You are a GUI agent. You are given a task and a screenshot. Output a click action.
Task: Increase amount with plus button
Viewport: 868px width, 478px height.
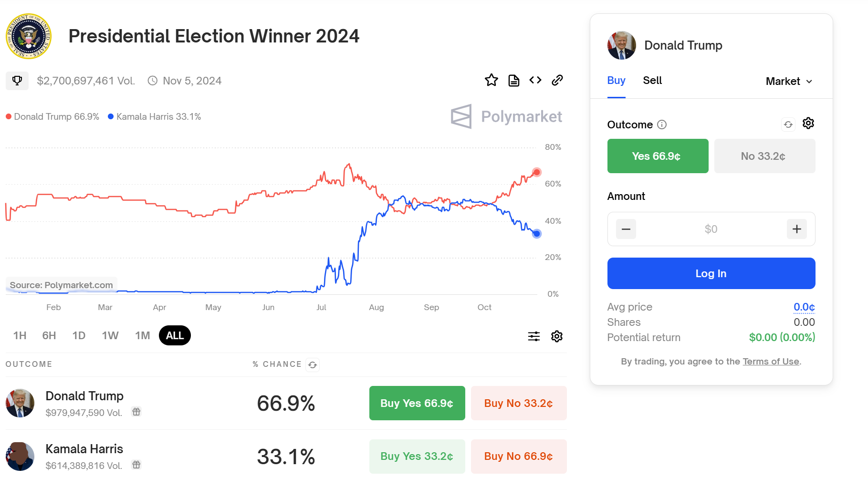point(796,229)
